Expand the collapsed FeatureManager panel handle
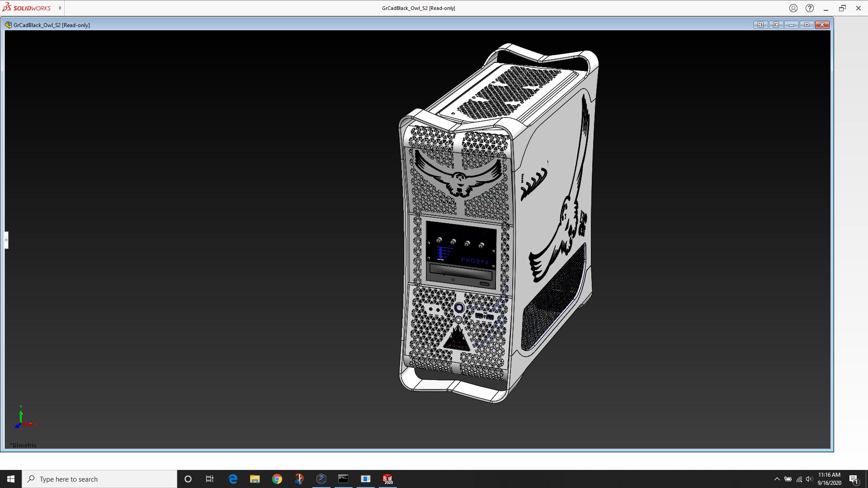 click(x=6, y=240)
